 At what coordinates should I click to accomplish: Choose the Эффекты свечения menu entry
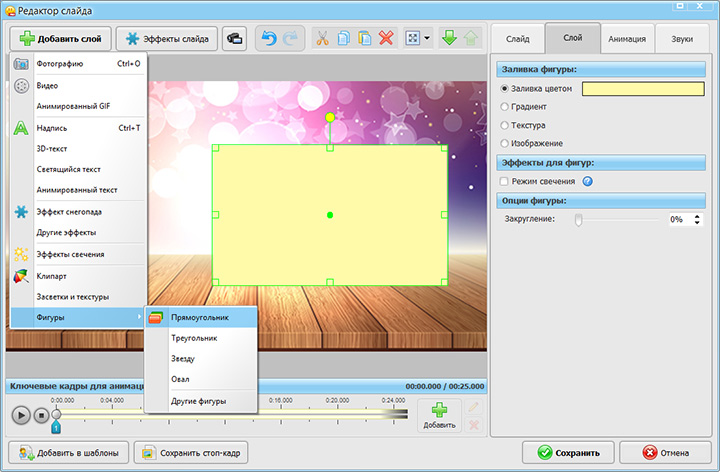pyautogui.click(x=78, y=254)
